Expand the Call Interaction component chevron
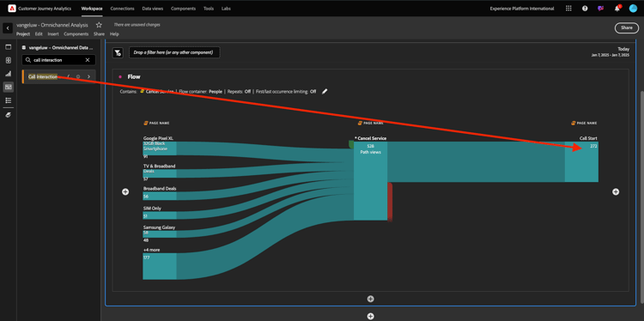The height and width of the screenshot is (321, 644). click(x=88, y=76)
